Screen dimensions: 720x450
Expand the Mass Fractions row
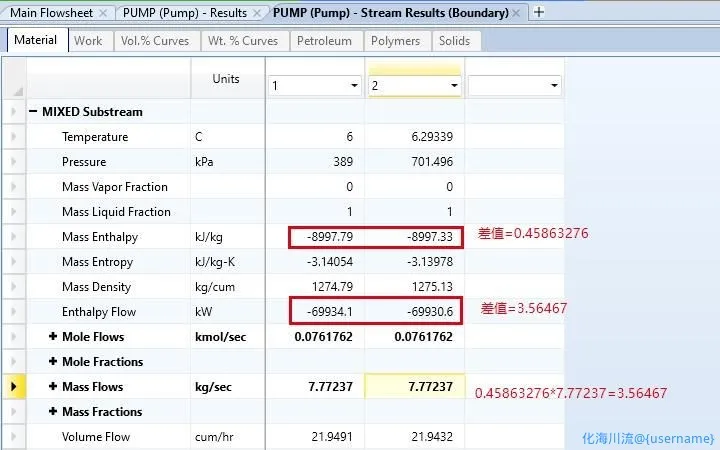(x=53, y=412)
